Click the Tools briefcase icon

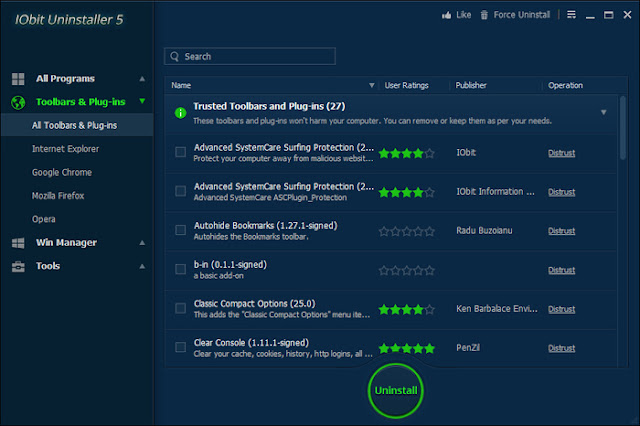pos(18,266)
